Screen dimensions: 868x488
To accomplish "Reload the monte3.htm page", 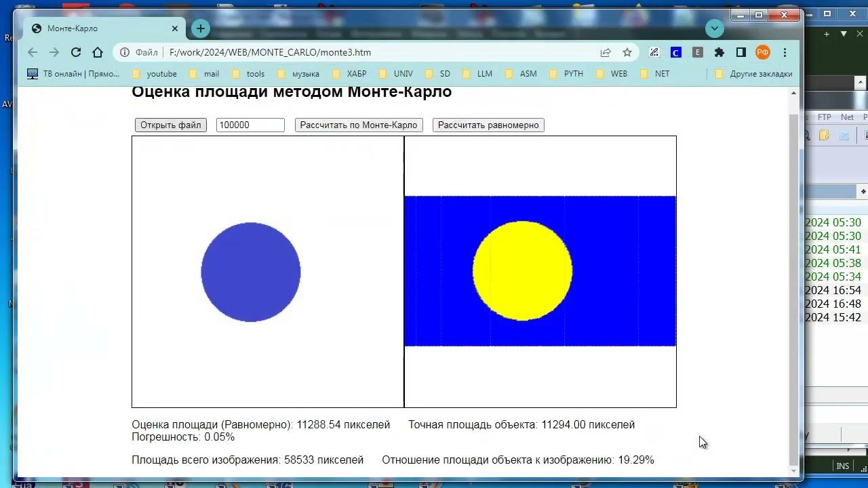I will pyautogui.click(x=76, y=52).
